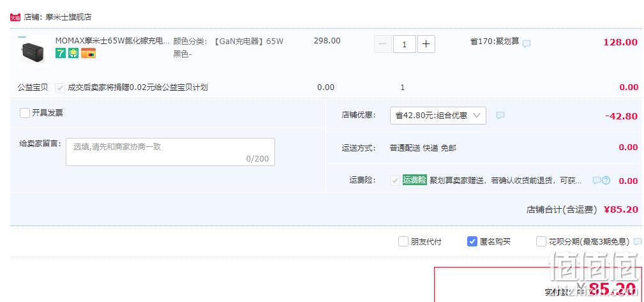Image resolution: width=644 pixels, height=302 pixels.
Task: Click the quantity input field
Action: [405, 44]
